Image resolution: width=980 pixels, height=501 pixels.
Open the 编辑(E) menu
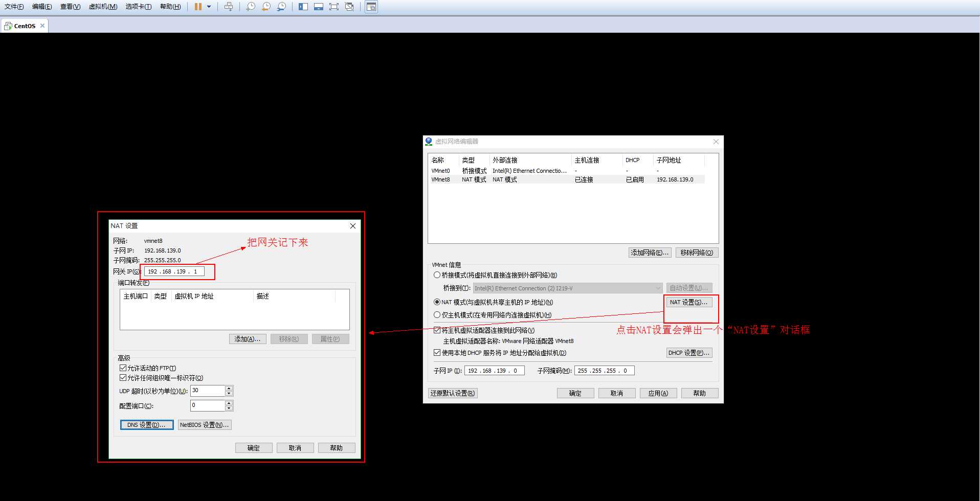[42, 7]
